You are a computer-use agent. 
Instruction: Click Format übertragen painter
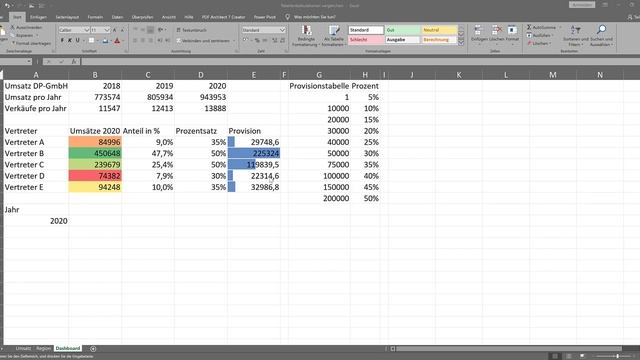[x=31, y=43]
